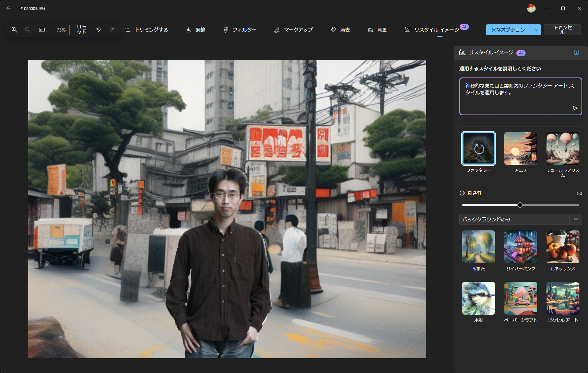Image resolution: width=588 pixels, height=373 pixels.
Task: Open the バックグラウンドのみ dropdown
Action: [520, 219]
